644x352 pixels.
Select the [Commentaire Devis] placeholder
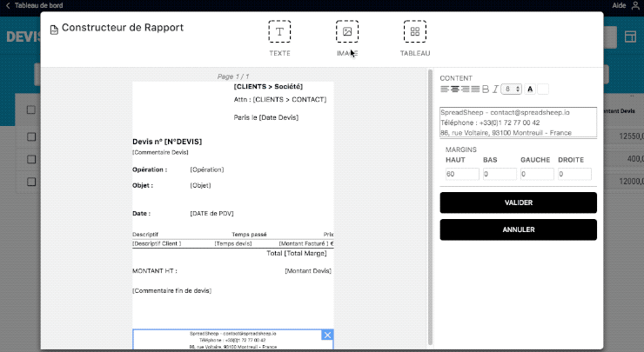(160, 152)
